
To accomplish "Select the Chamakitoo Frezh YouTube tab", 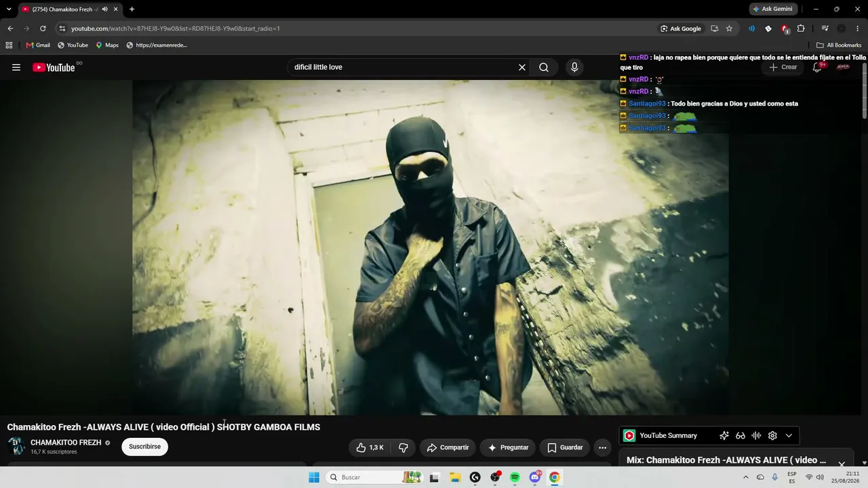I will pyautogui.click(x=71, y=9).
